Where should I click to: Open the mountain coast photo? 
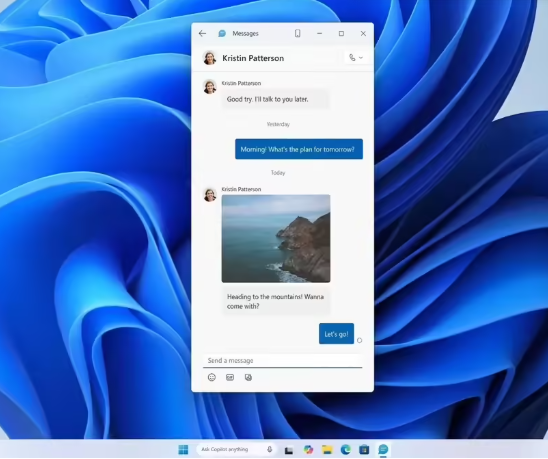pyautogui.click(x=276, y=238)
